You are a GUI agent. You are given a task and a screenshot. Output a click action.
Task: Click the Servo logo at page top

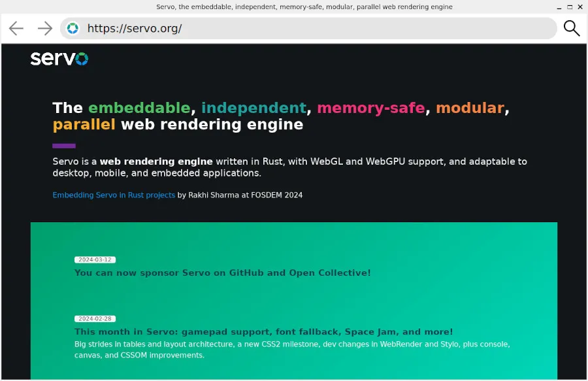[x=59, y=58]
